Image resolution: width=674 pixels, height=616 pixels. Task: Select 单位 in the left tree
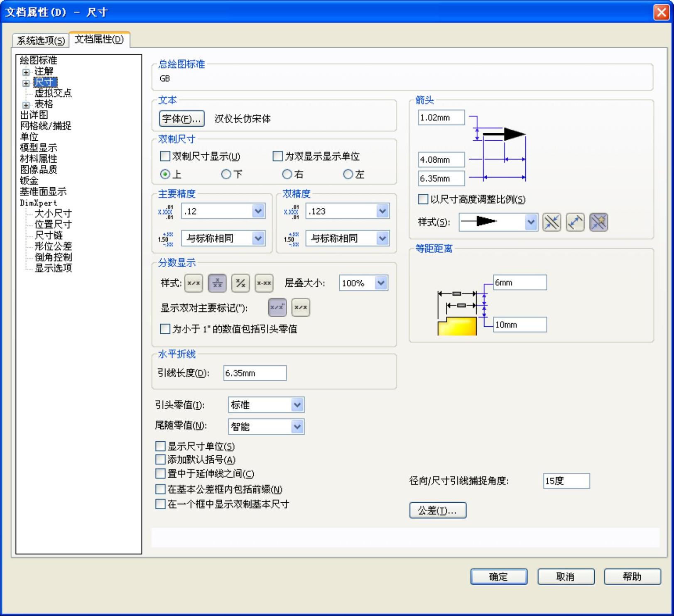[29, 137]
